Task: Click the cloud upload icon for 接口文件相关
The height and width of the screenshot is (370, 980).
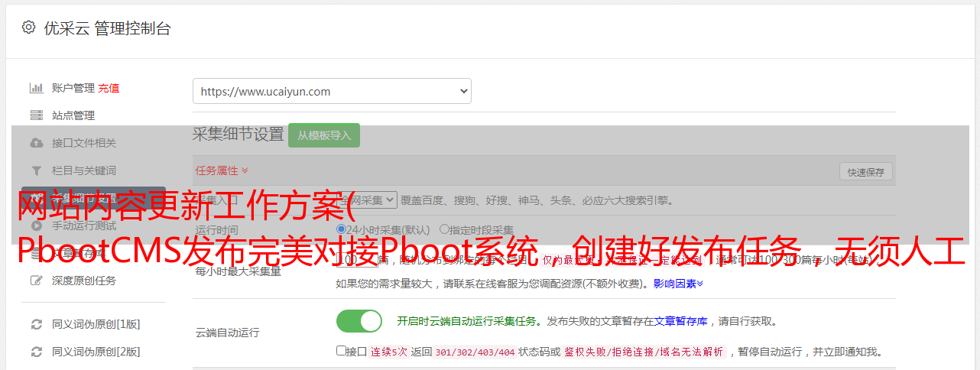Action: click(x=36, y=143)
